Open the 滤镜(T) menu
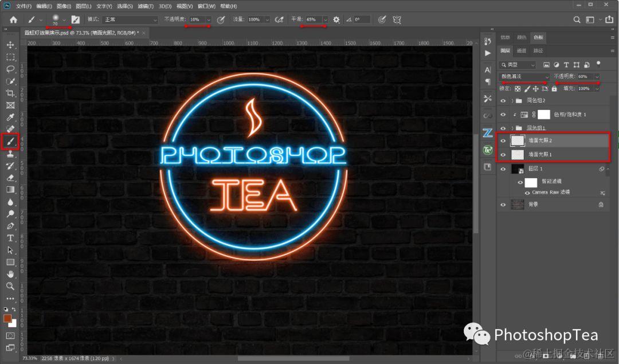This screenshot has width=619, height=364. [146, 6]
